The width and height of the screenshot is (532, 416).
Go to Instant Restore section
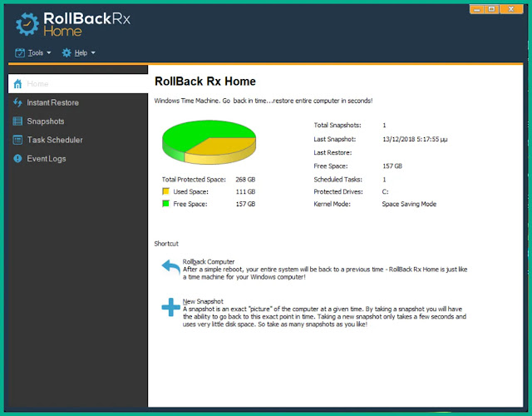tap(78, 102)
